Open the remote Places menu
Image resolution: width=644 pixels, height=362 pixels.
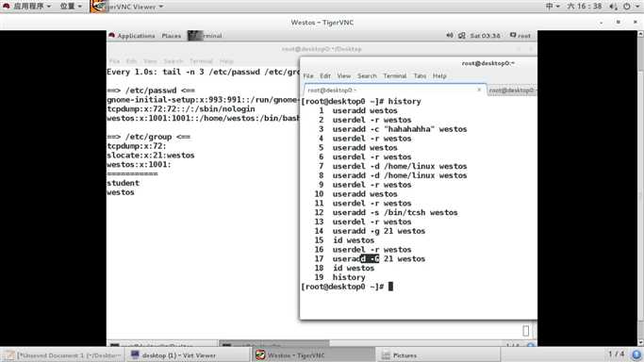[x=172, y=36]
